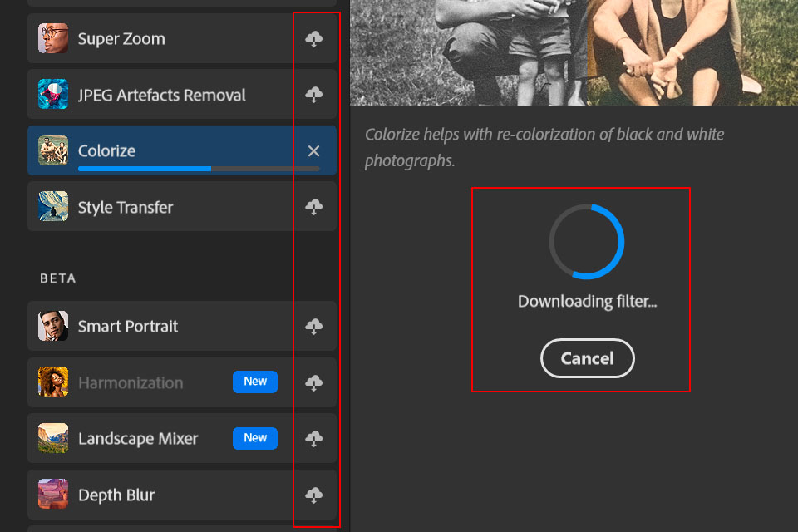
Task: Click the New badge beside Landscape Mixer
Action: (x=255, y=438)
